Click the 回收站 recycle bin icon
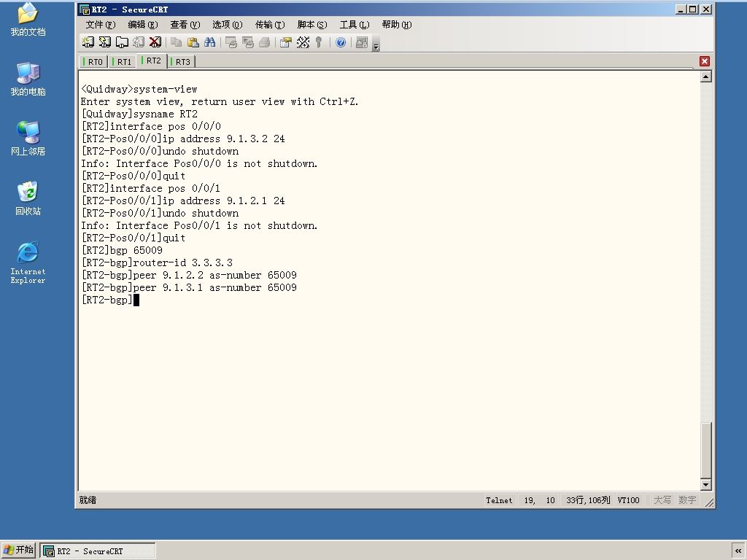The image size is (747, 560). pyautogui.click(x=28, y=198)
